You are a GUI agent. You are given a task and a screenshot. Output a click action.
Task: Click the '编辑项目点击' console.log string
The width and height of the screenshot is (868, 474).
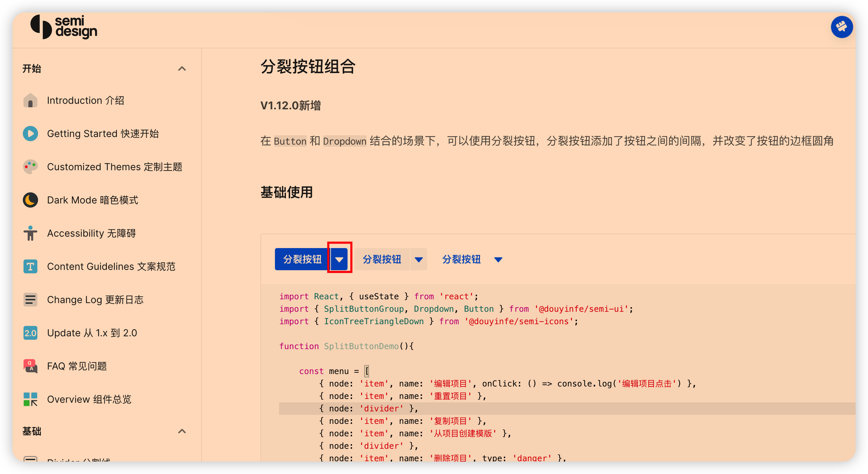(647, 384)
